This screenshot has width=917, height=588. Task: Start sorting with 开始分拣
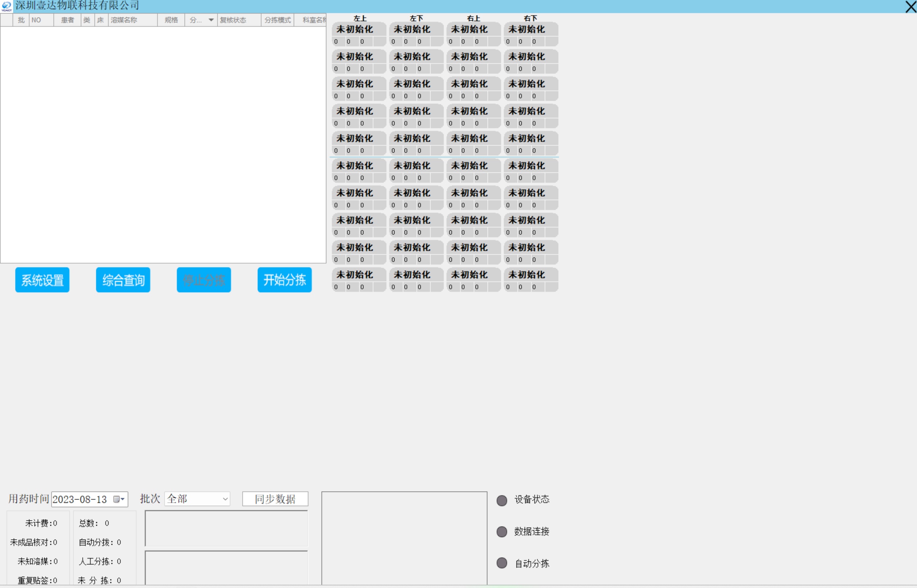pos(285,280)
